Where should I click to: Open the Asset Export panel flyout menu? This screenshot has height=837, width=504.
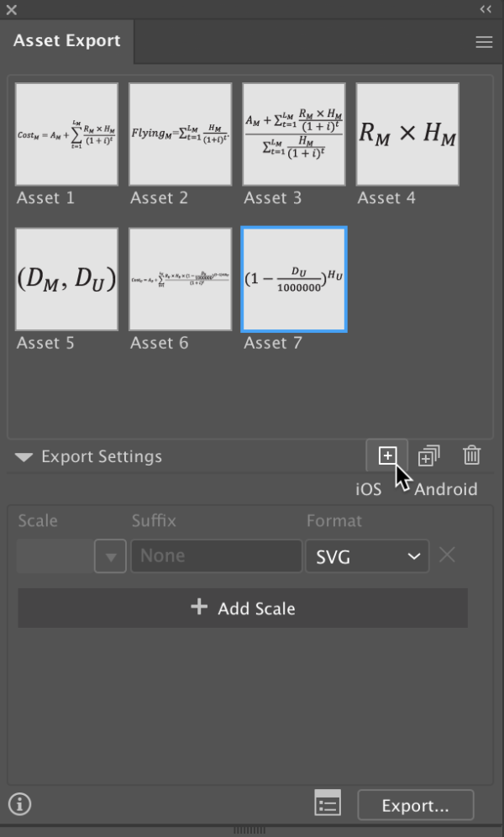click(x=484, y=41)
